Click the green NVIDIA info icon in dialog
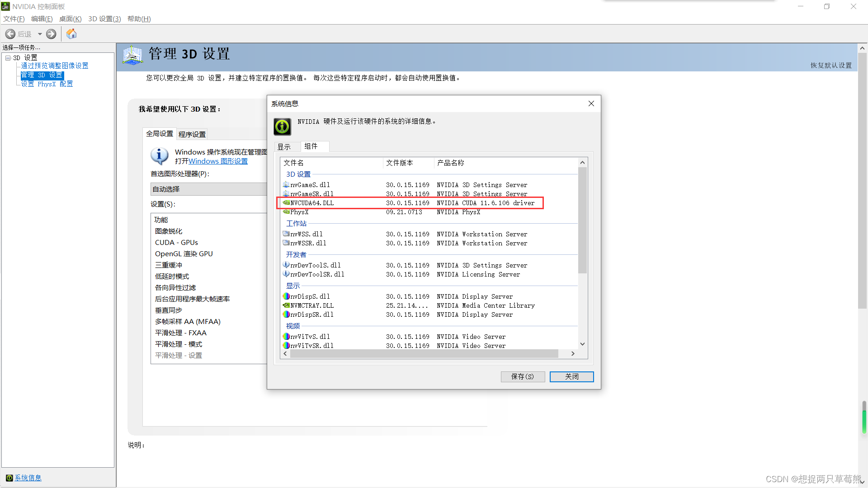Image resolution: width=868 pixels, height=488 pixels. click(282, 127)
